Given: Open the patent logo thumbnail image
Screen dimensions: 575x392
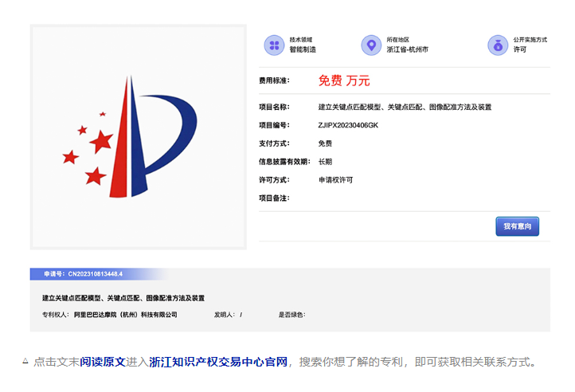Looking at the screenshot, I should 139,137.
